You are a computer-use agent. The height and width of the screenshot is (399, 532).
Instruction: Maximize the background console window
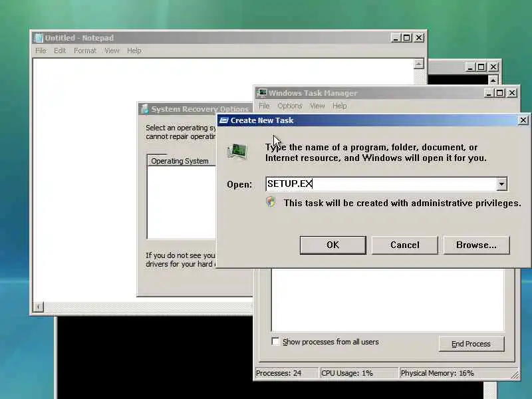point(481,67)
